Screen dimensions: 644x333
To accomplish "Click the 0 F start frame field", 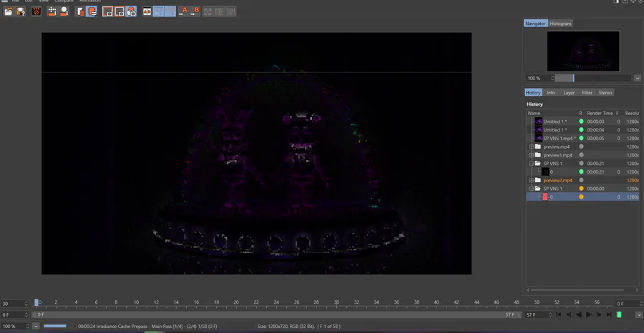I will pos(14,315).
